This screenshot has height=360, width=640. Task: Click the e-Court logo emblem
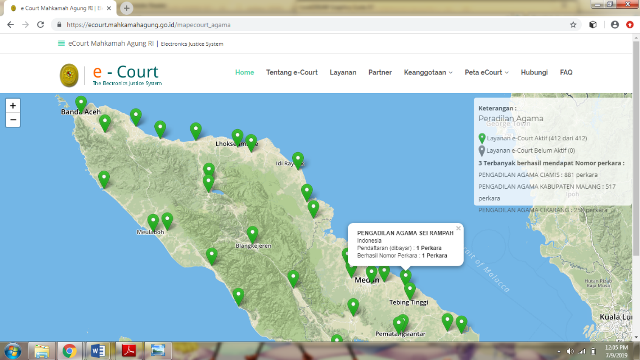(x=69, y=76)
